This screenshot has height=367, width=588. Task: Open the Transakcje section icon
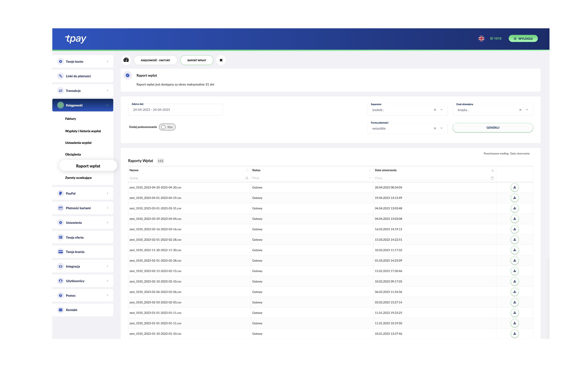click(x=60, y=91)
